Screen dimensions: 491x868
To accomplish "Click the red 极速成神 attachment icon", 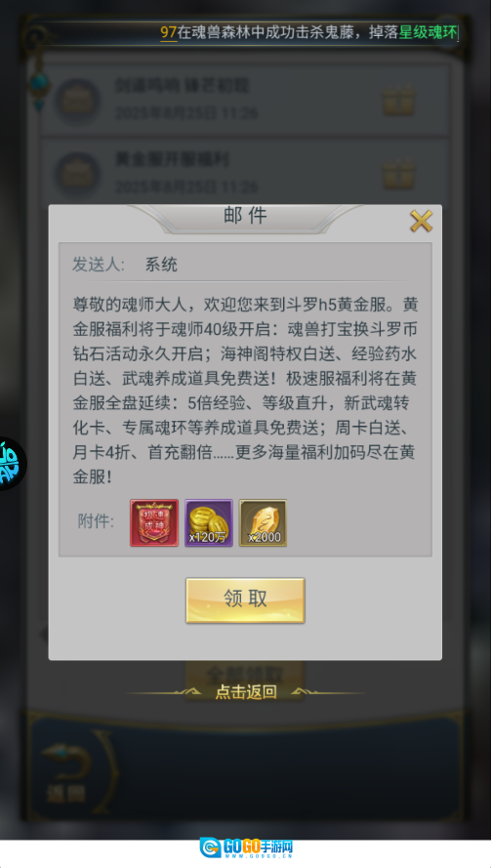I will point(154,522).
